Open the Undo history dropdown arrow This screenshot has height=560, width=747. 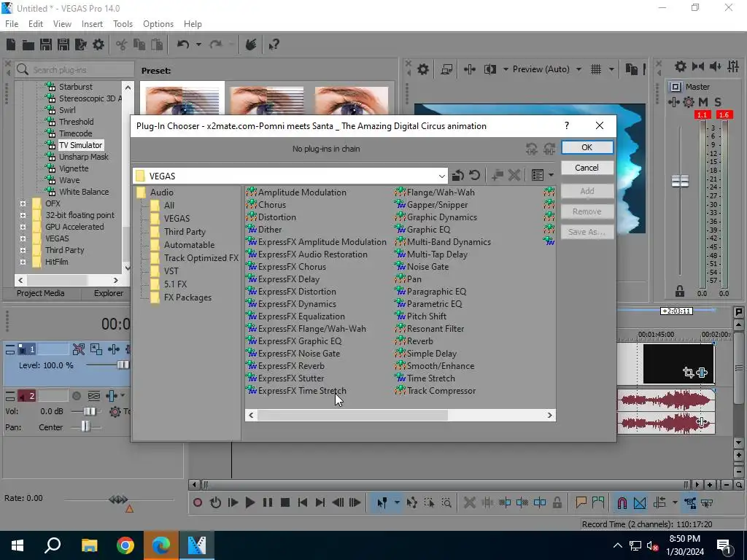click(198, 44)
